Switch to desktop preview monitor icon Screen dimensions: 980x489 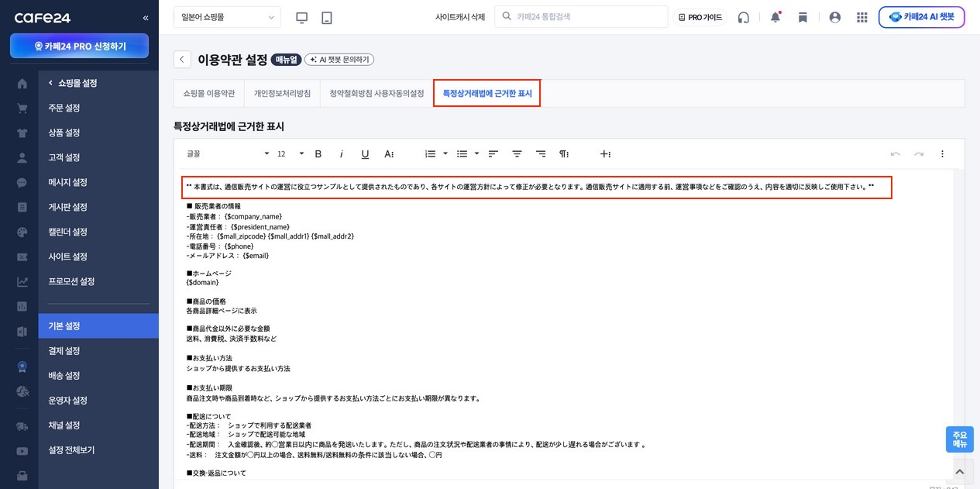click(x=302, y=17)
